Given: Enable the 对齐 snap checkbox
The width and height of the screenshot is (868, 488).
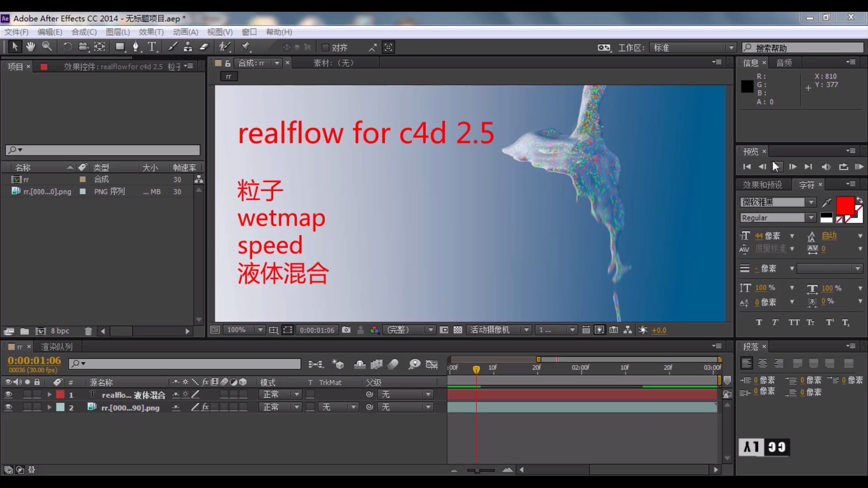Looking at the screenshot, I should (x=325, y=47).
